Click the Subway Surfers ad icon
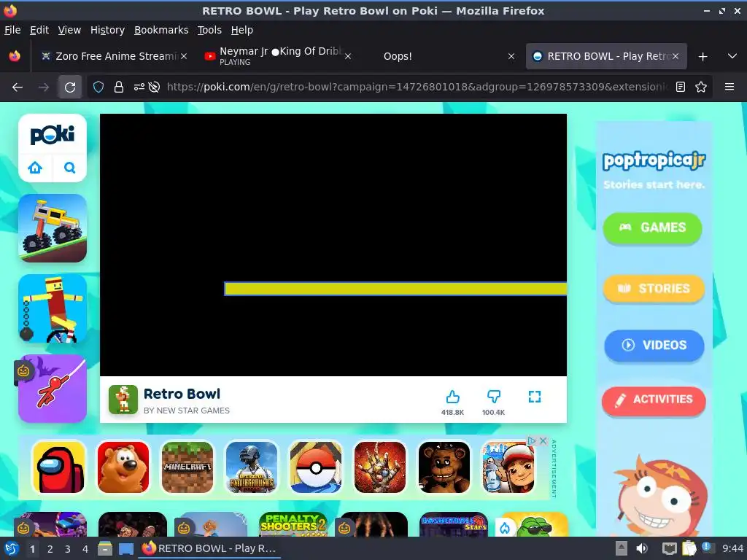 click(508, 467)
